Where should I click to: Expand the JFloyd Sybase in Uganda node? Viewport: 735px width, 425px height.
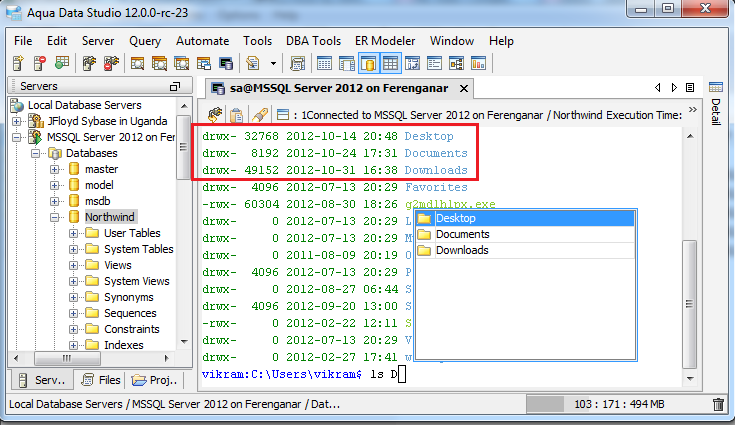pos(16,121)
